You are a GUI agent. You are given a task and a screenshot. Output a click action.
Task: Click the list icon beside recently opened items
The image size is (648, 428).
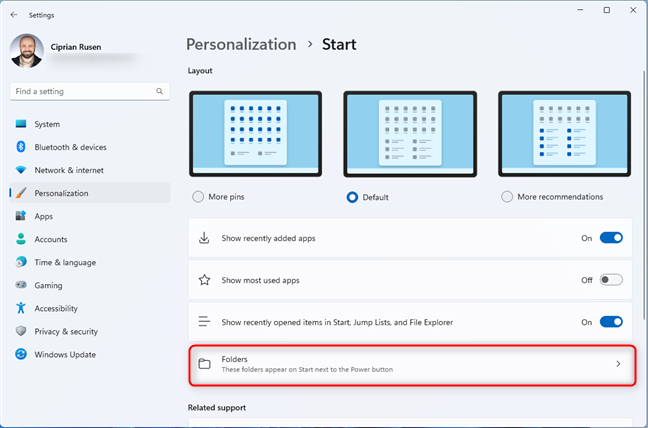204,321
